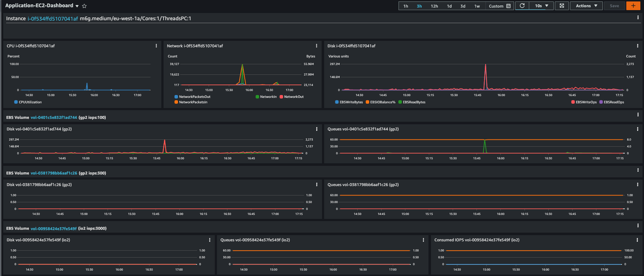644x276 pixels.
Task: Open the Disk i-0f534ffd5107041af widget menu
Action: [x=638, y=46]
